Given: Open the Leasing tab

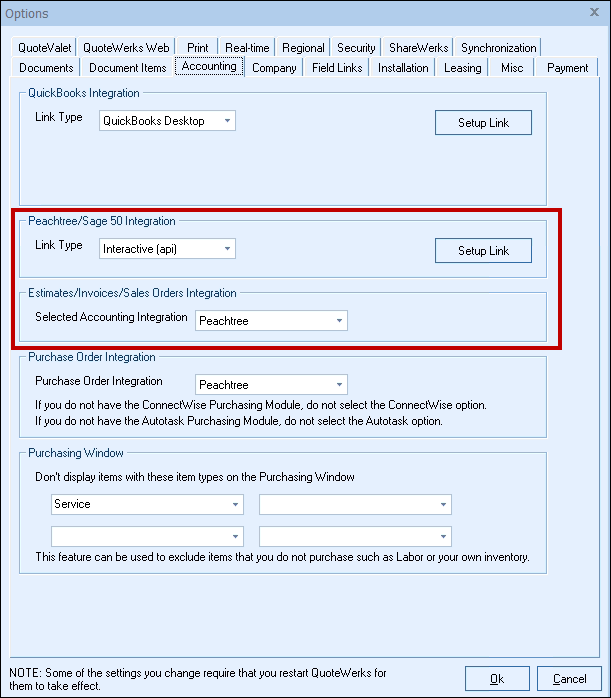Looking at the screenshot, I should point(462,68).
